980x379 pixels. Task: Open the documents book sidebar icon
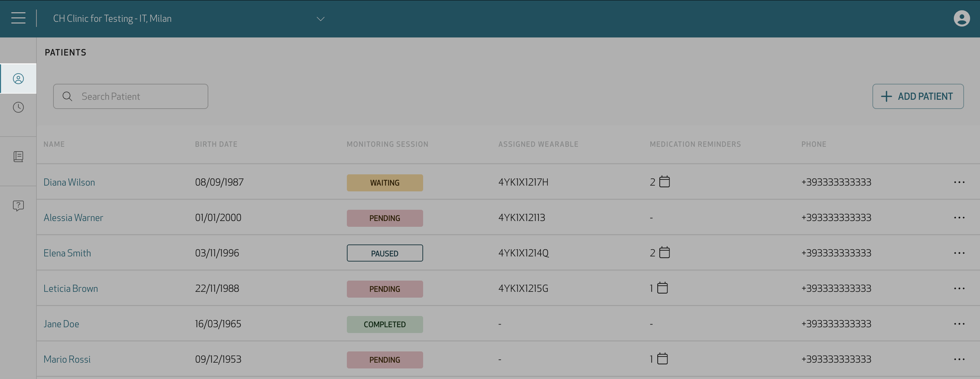tap(18, 156)
